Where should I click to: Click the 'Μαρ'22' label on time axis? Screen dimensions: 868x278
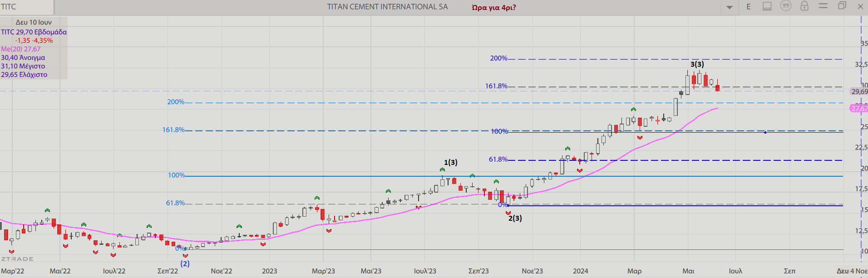click(x=13, y=271)
